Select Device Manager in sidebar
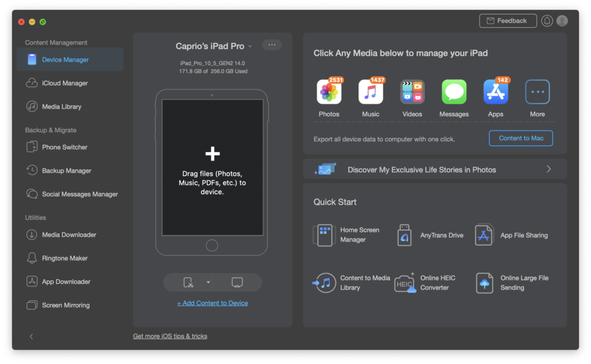This screenshot has width=591, height=364. (x=70, y=59)
